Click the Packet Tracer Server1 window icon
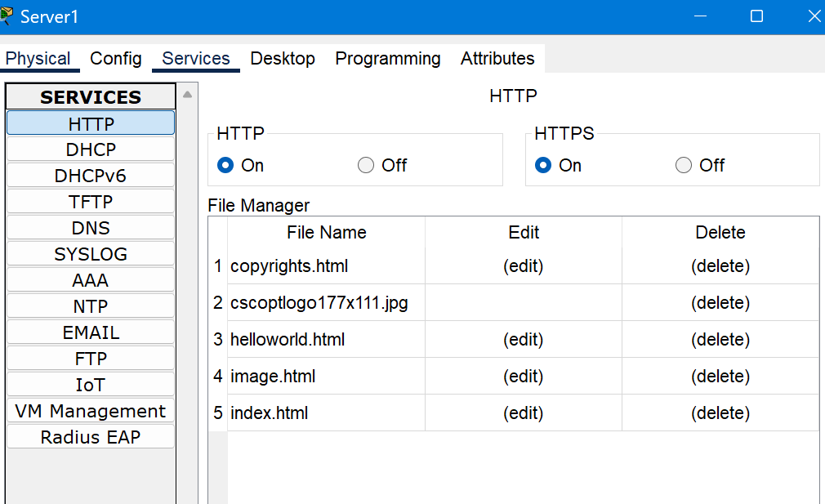Viewport: 825px width, 504px height. [x=7, y=16]
